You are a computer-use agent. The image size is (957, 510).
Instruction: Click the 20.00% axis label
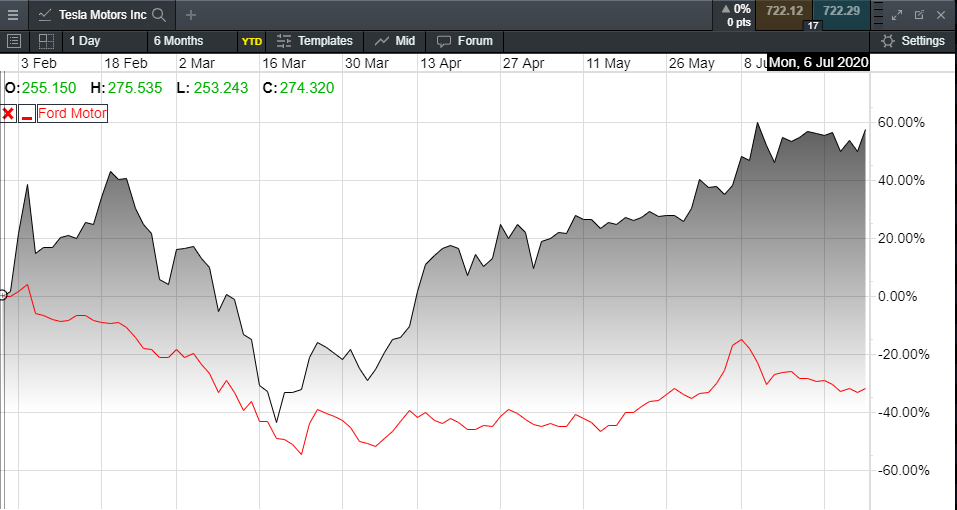point(901,239)
